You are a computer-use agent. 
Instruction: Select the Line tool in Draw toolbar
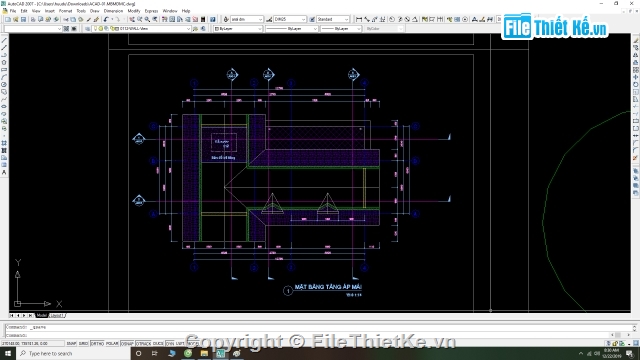click(x=4, y=40)
